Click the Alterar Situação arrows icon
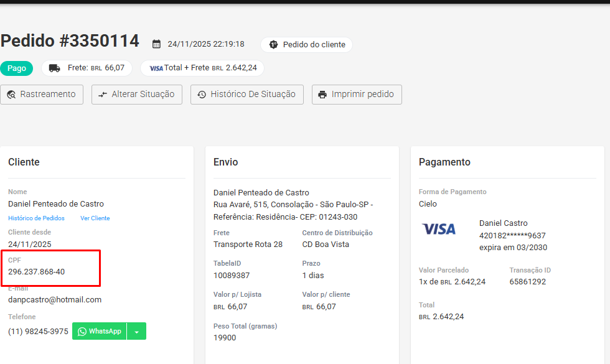This screenshot has height=364, width=610. 103,95
